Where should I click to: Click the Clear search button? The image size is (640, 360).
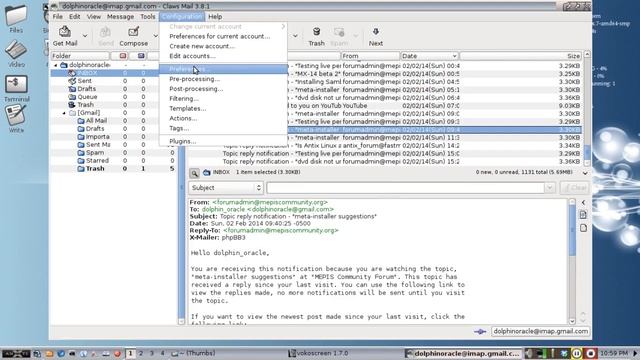click(x=575, y=188)
